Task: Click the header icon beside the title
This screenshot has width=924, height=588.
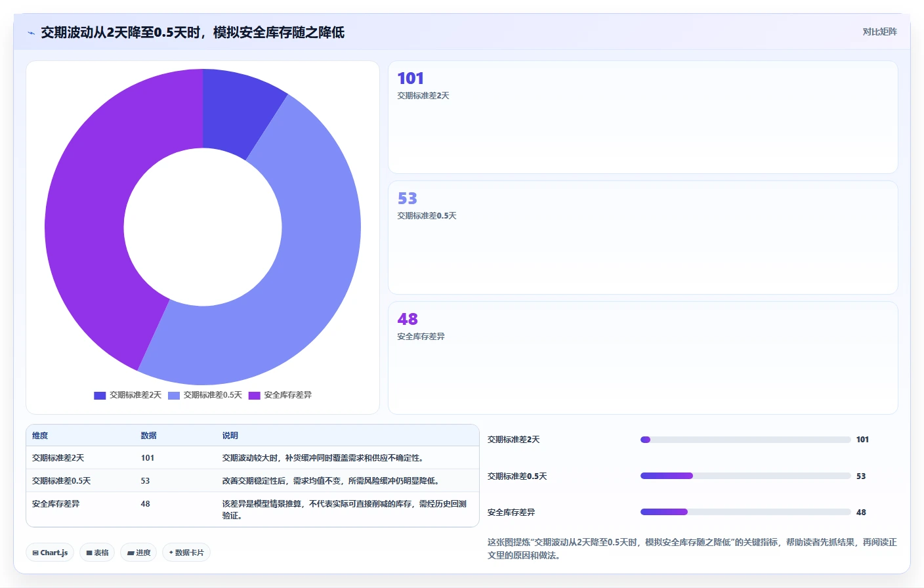Action: (31, 33)
